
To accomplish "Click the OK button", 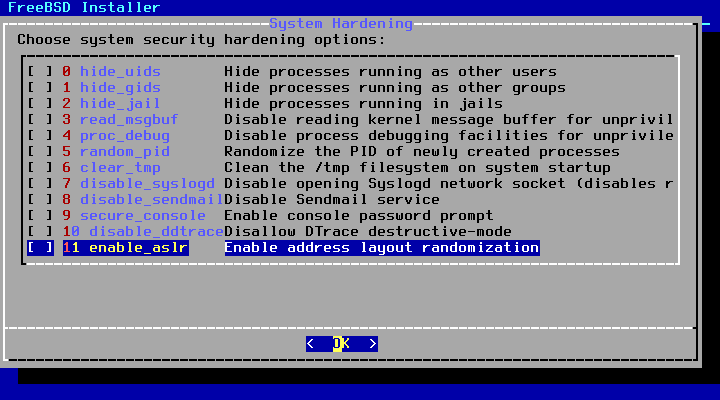I will [x=342, y=344].
